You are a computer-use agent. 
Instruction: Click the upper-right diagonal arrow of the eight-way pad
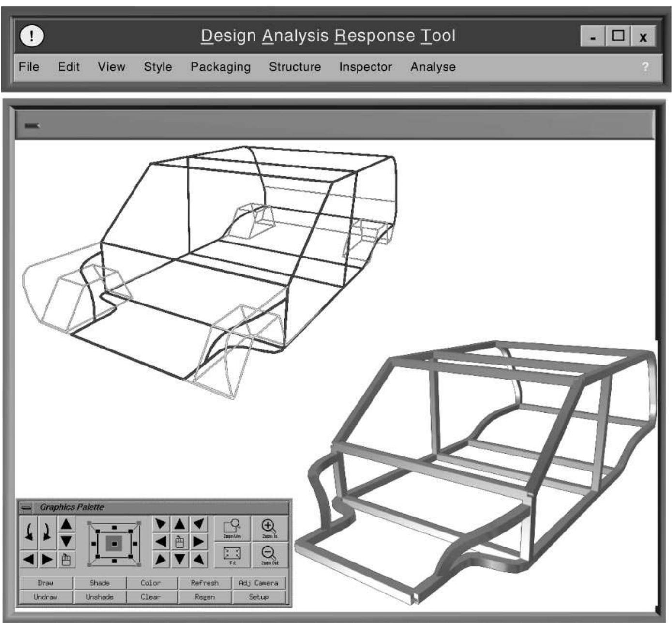[198, 524]
